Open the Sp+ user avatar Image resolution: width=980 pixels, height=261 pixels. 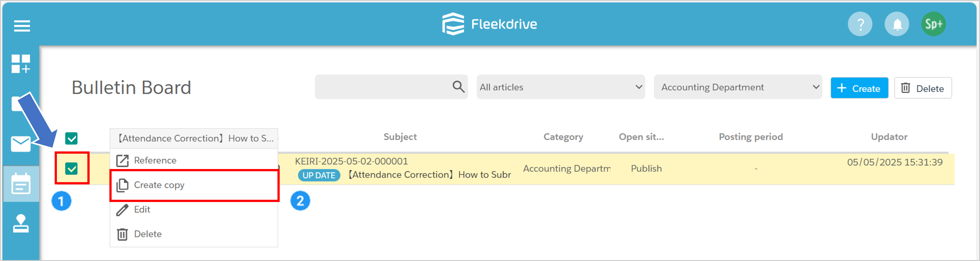click(933, 24)
